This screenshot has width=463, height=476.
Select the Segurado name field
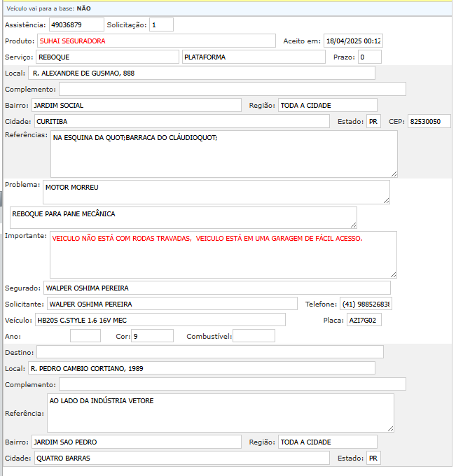(216, 288)
